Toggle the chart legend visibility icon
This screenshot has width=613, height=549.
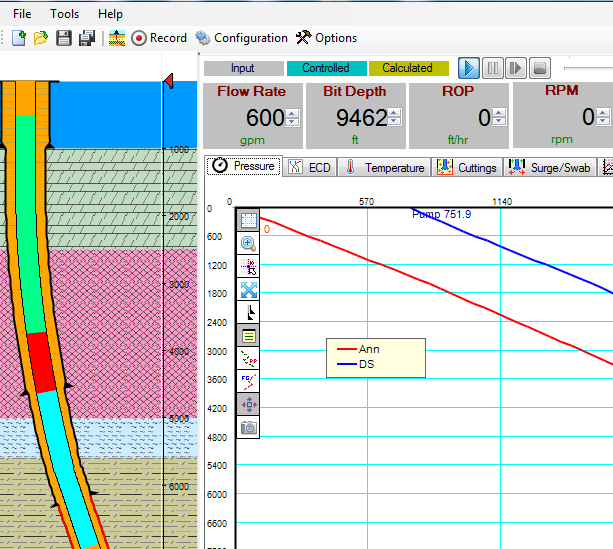point(248,335)
